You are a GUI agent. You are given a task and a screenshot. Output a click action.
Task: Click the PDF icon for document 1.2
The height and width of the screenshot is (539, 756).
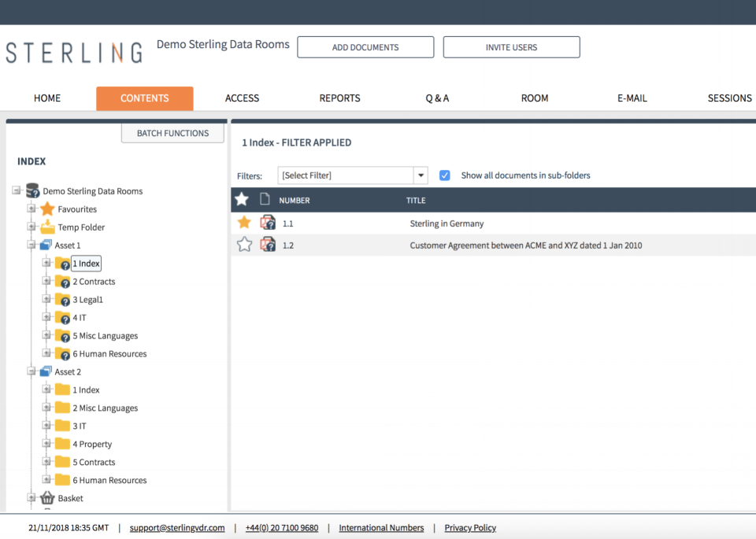(268, 245)
